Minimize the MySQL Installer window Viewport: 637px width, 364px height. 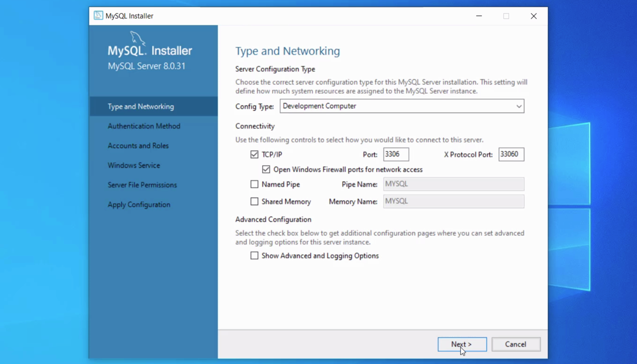coord(479,16)
